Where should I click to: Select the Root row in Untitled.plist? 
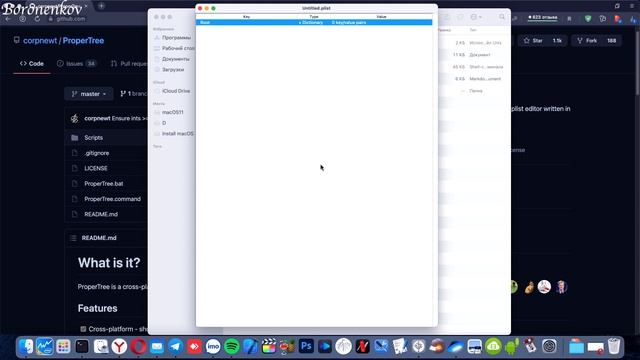click(x=313, y=22)
